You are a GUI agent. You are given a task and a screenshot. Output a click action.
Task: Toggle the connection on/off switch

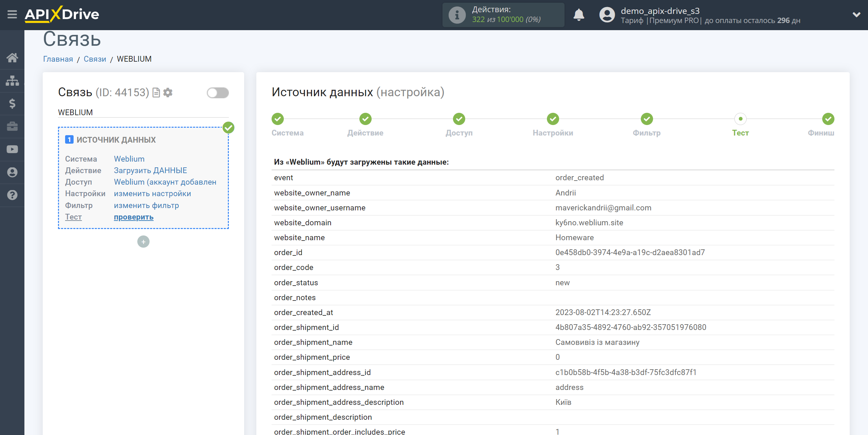pos(218,92)
